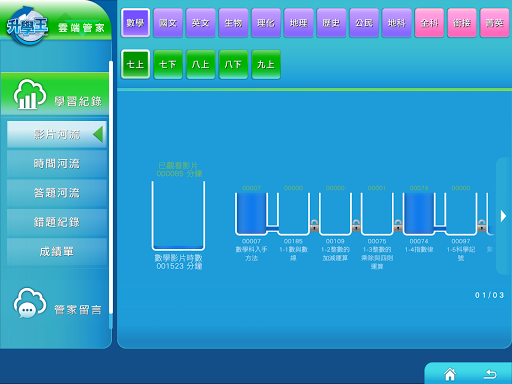Select the 歷史 subject tab
The height and width of the screenshot is (384, 512).
pos(331,23)
